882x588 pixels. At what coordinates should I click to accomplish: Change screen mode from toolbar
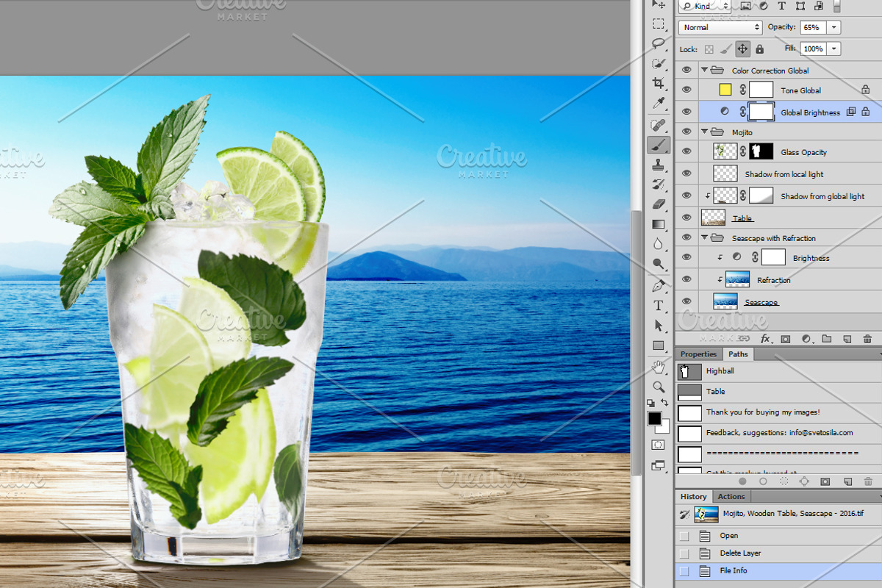[659, 465]
